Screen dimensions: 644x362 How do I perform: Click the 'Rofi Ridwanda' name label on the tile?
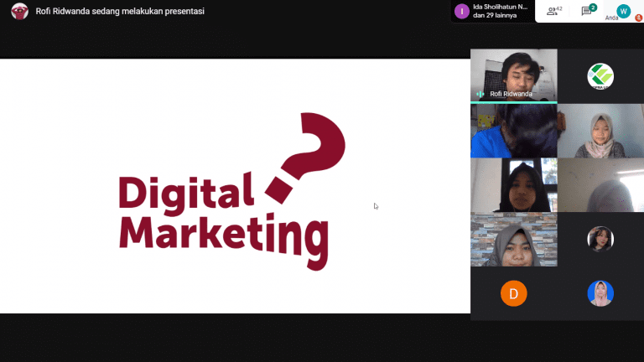pos(511,94)
